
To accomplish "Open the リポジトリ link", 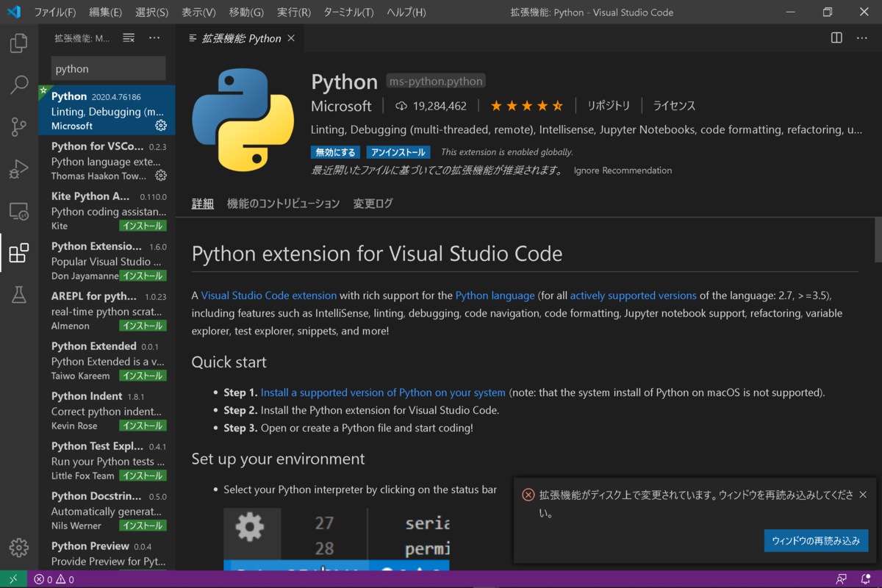I will point(608,106).
